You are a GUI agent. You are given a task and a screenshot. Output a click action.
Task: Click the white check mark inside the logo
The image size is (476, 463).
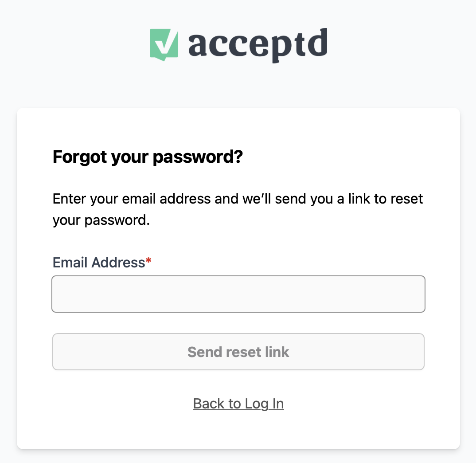(164, 44)
